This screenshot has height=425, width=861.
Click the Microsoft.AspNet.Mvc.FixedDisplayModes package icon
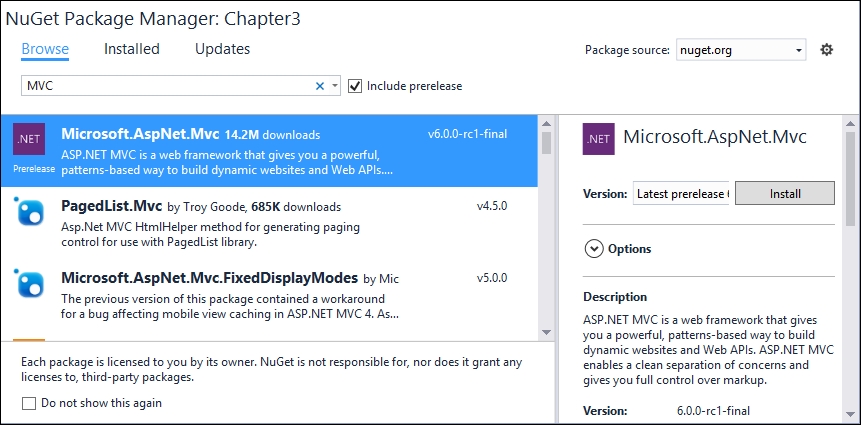(x=29, y=282)
